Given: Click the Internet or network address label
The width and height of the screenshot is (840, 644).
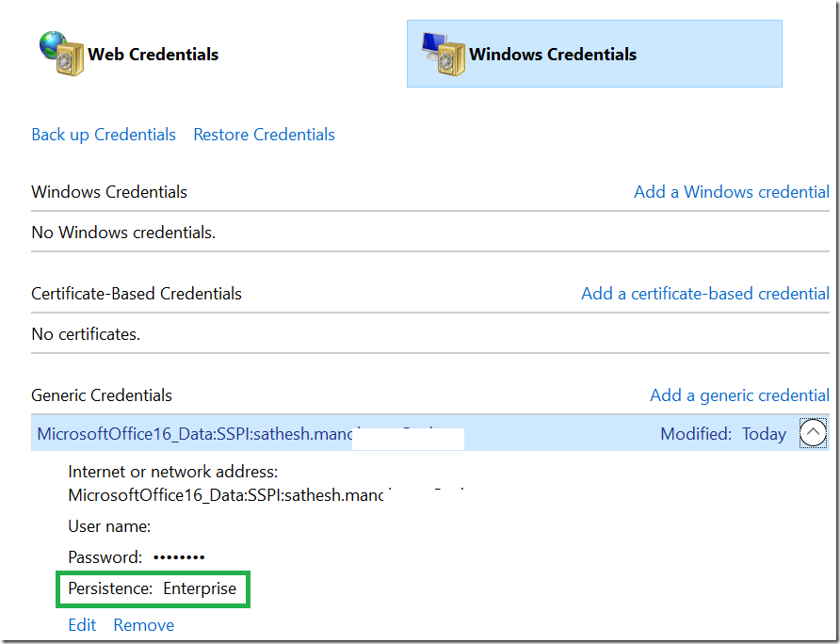Looking at the screenshot, I should pyautogui.click(x=173, y=472).
